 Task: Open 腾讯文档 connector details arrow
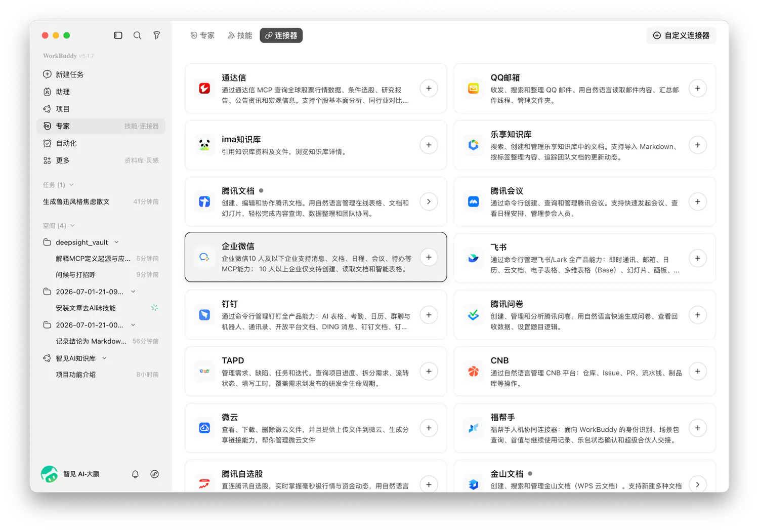coord(429,202)
